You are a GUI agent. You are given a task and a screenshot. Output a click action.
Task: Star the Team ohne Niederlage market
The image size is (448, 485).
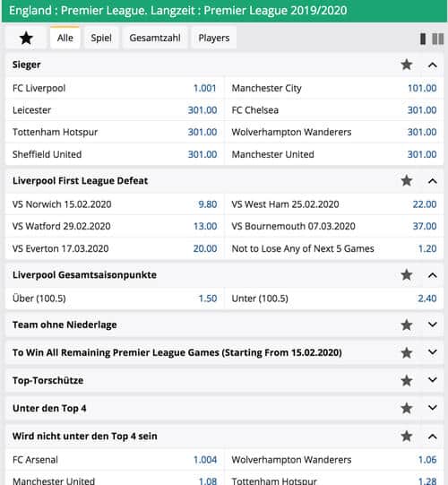(x=407, y=325)
